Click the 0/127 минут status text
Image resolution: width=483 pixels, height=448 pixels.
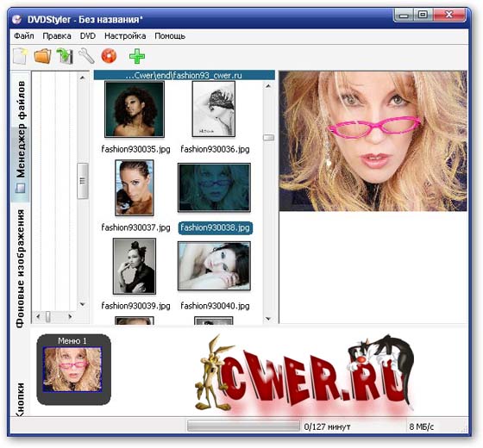point(327,426)
